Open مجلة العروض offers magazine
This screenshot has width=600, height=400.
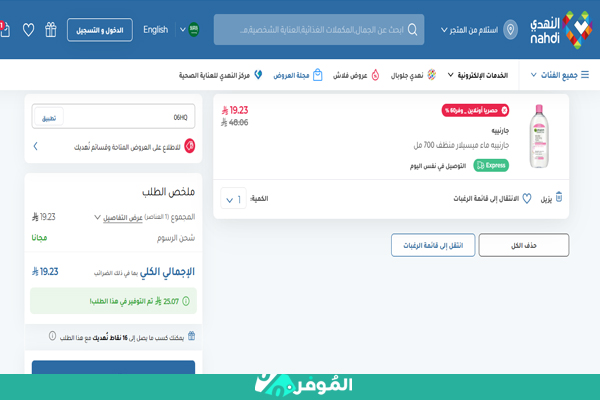tap(298, 75)
